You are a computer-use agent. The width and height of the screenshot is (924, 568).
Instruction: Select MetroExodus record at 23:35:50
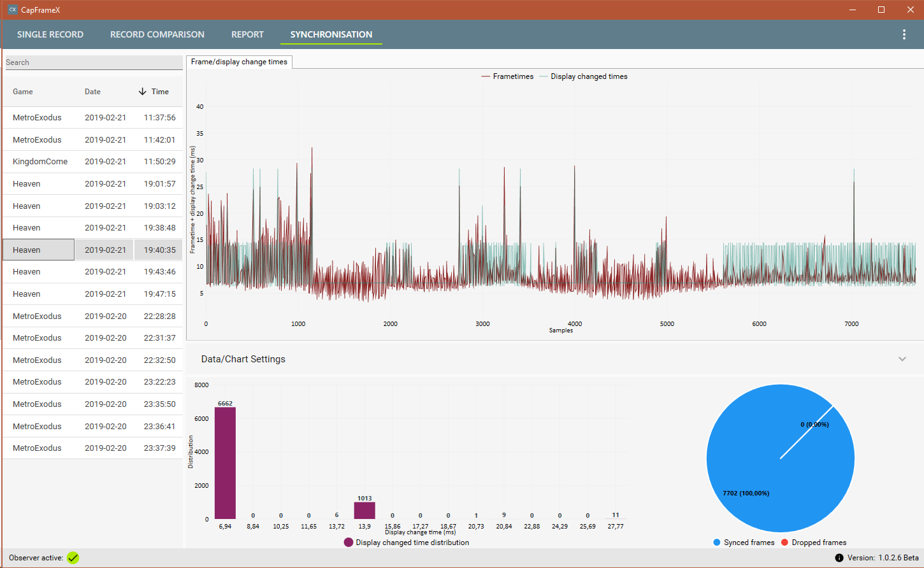[x=93, y=404]
